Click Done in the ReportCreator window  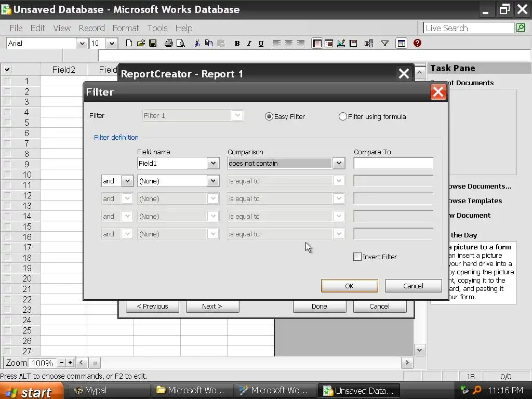(320, 306)
